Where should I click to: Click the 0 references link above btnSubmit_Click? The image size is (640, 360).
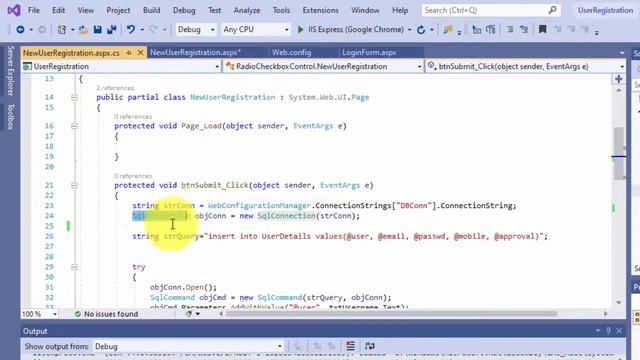tap(133, 176)
